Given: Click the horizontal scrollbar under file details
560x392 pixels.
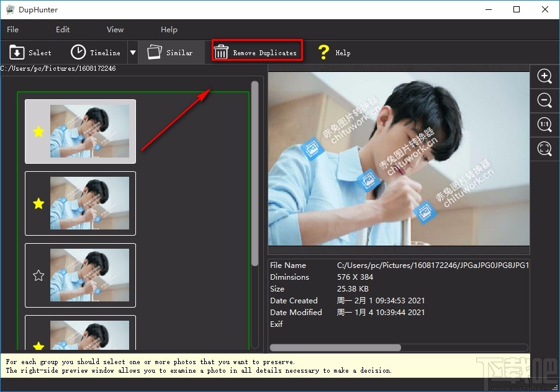Looking at the screenshot, I should click(335, 347).
